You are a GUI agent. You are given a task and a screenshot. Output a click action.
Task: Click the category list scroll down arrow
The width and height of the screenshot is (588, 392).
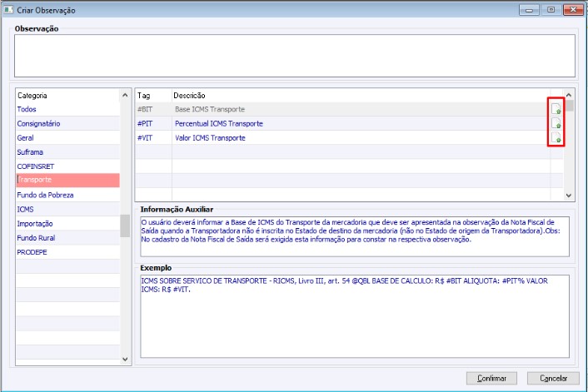click(x=125, y=359)
